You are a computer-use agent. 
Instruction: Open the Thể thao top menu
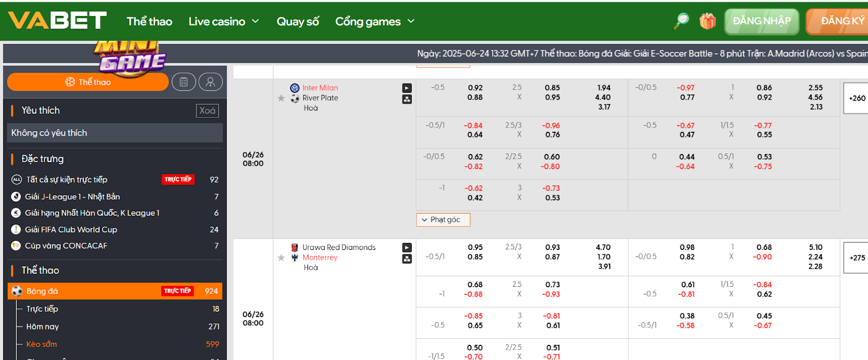[x=149, y=22]
